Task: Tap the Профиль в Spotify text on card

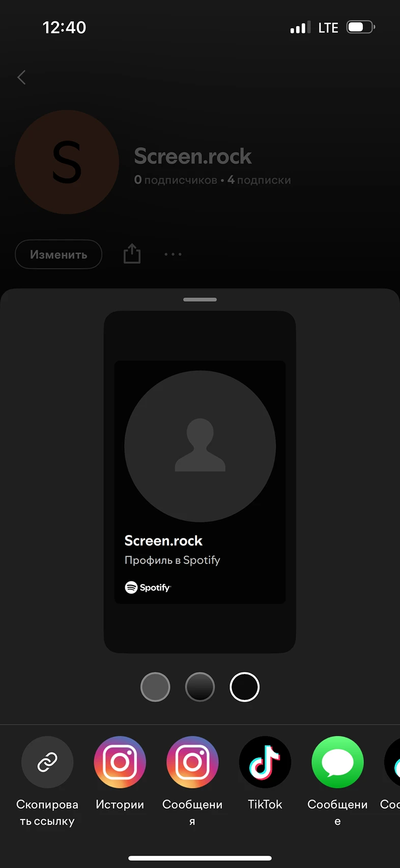Action: [x=173, y=560]
